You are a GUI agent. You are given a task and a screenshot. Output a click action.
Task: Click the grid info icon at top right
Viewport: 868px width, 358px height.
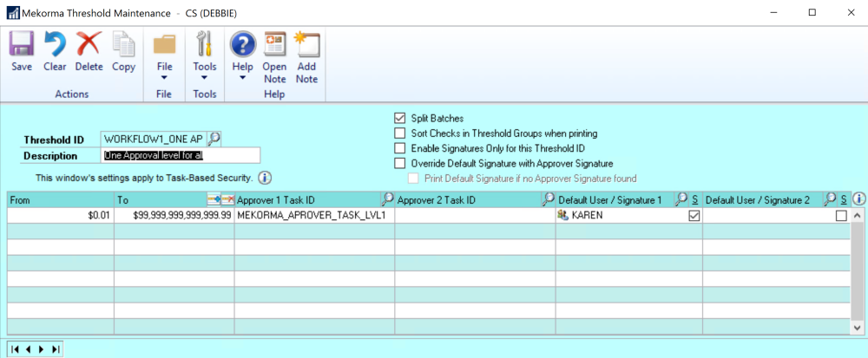858,199
